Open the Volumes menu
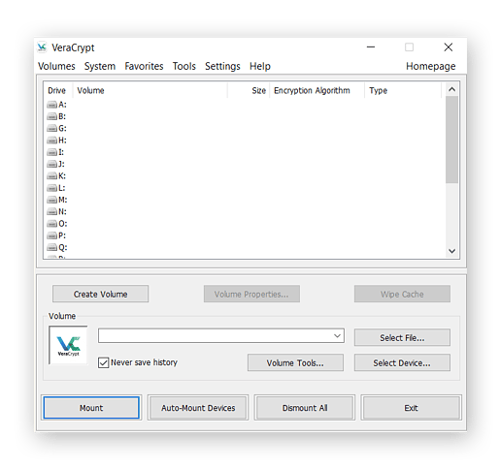Viewport: 500px width, 469px height. click(57, 66)
